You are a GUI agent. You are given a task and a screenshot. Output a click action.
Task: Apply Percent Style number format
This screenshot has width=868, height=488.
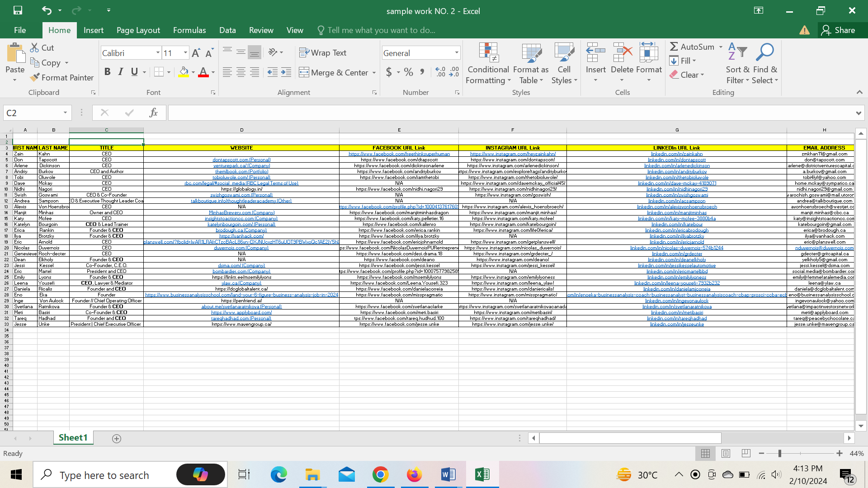point(409,72)
